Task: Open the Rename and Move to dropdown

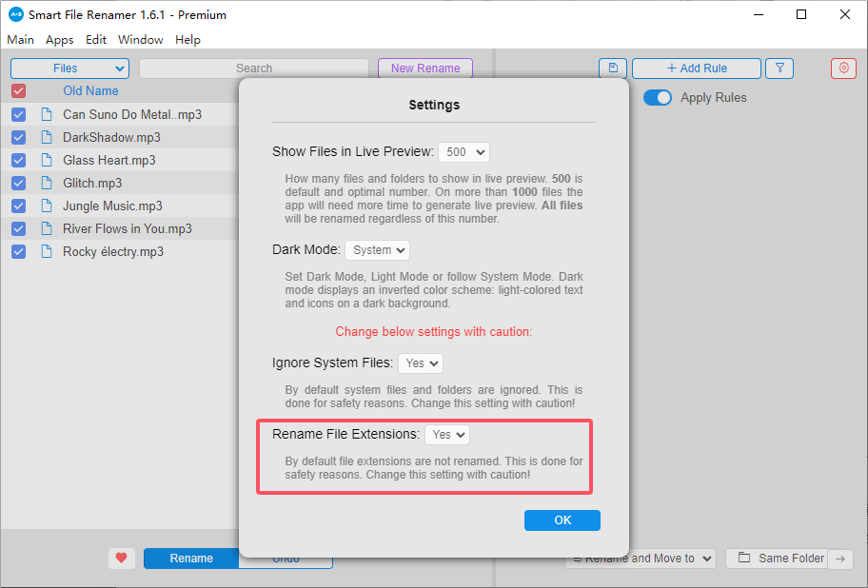Action: coord(641,559)
